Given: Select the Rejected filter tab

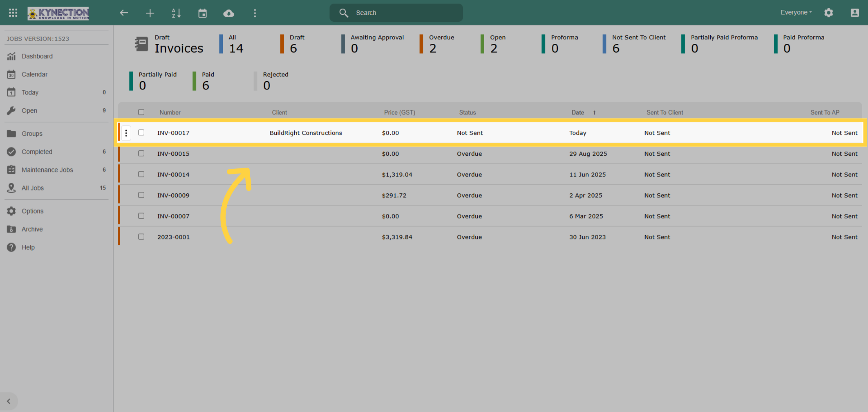Looking at the screenshot, I should click(271, 81).
